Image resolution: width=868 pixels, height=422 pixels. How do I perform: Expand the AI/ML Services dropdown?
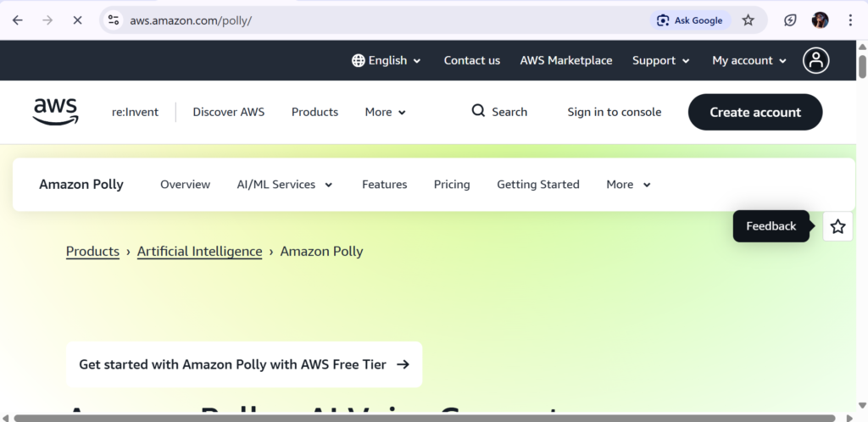pos(285,184)
